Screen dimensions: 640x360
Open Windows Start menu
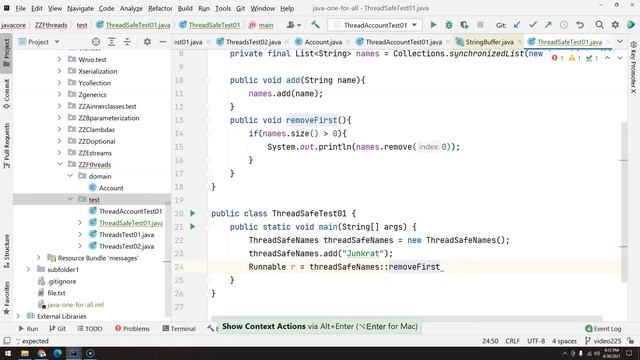(x=8, y=353)
